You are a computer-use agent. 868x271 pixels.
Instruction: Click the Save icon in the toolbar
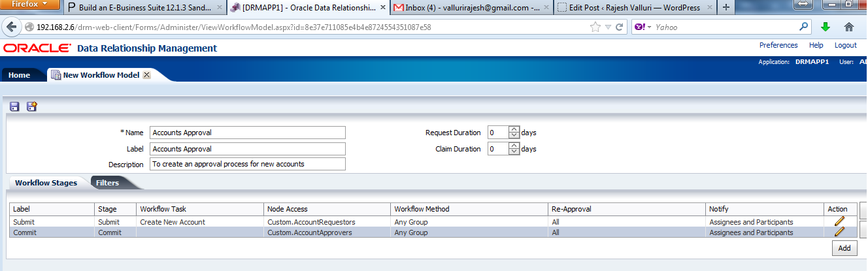pos(15,106)
